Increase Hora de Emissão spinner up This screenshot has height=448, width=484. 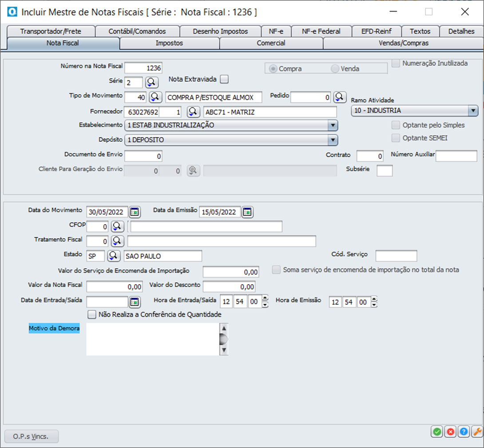[x=374, y=298]
